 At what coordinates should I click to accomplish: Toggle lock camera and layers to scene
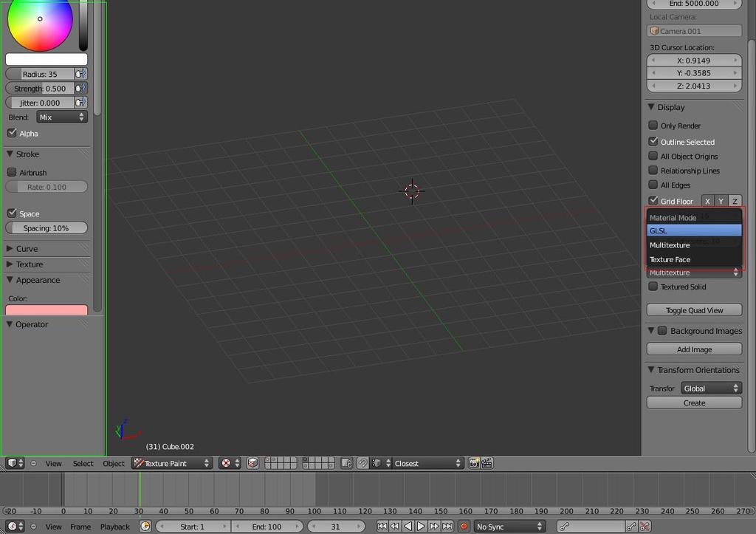(347, 463)
